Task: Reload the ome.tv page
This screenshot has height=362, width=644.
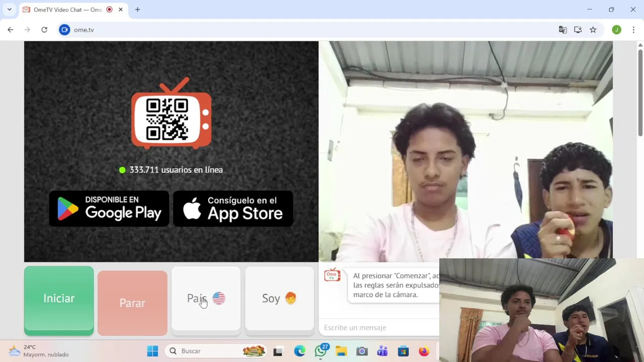Action: coord(44,30)
